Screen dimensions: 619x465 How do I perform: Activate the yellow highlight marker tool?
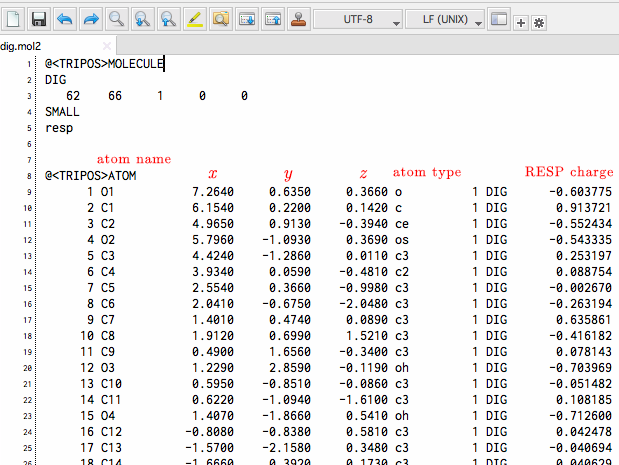pos(195,19)
